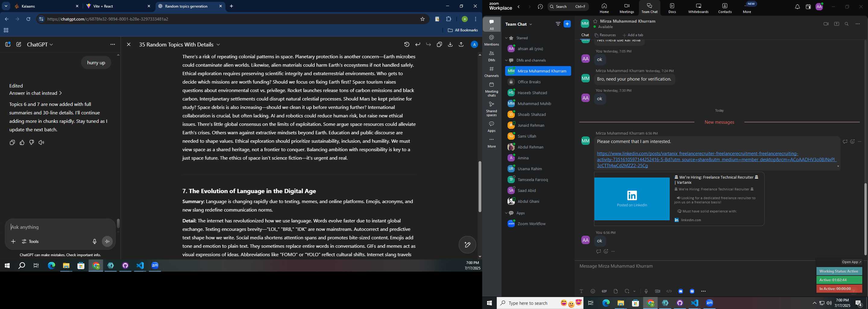This screenshot has height=309, width=868.
Task: Go to Zoom Home tab
Action: (x=604, y=8)
